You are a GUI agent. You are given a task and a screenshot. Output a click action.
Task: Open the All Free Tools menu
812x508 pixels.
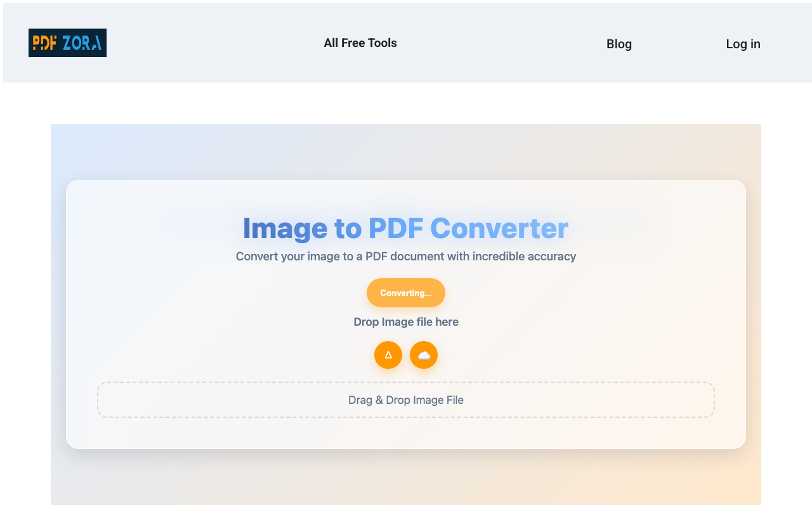(360, 43)
